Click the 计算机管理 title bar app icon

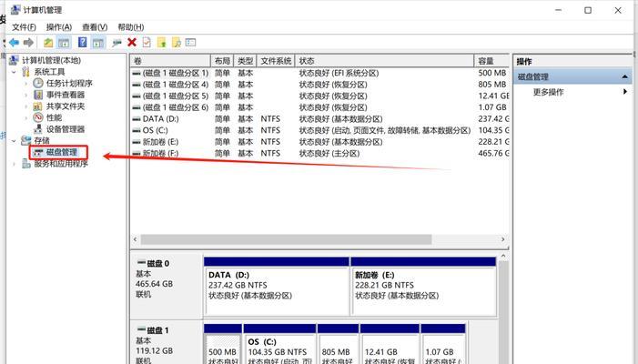pyautogui.click(x=15, y=10)
